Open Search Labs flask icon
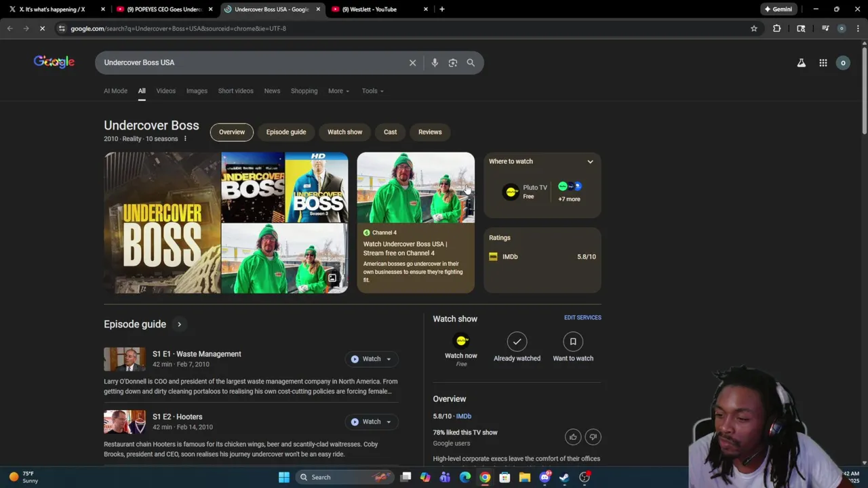 (802, 62)
